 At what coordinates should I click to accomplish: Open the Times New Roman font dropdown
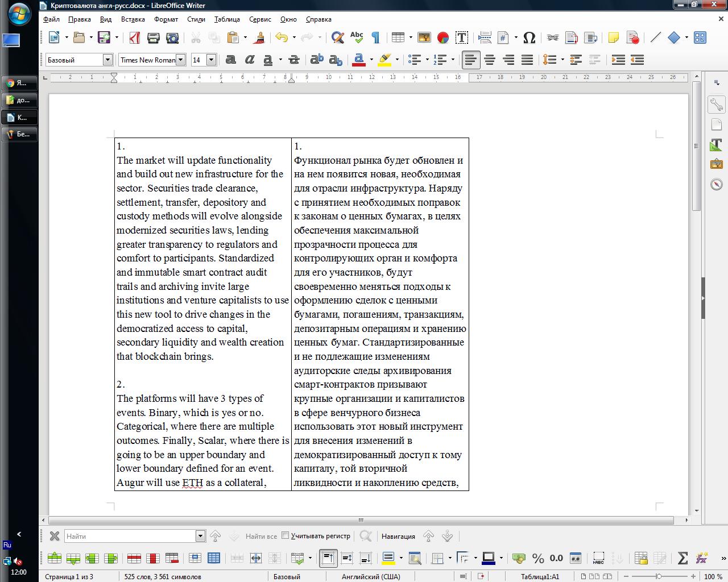pos(181,60)
